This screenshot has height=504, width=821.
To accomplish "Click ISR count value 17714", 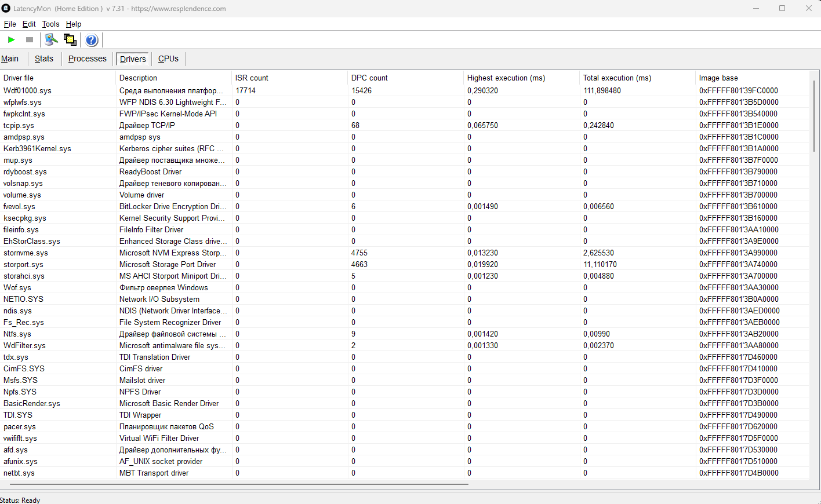I will pyautogui.click(x=245, y=90).
